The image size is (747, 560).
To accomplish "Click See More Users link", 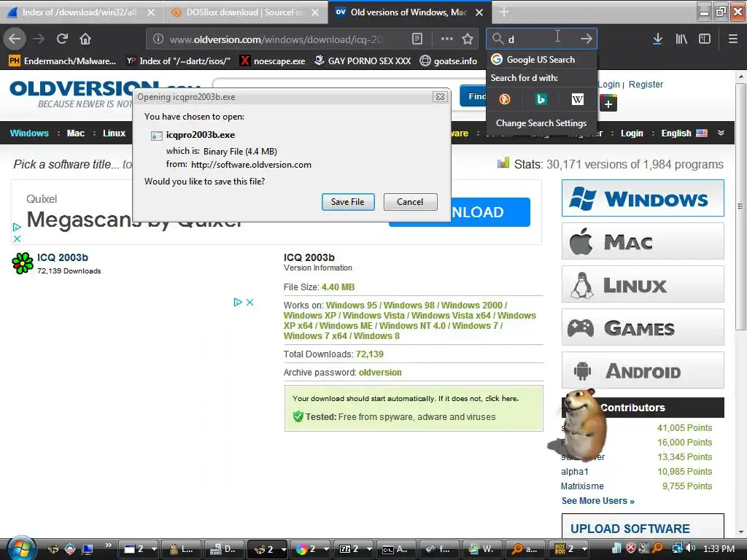I will (598, 501).
